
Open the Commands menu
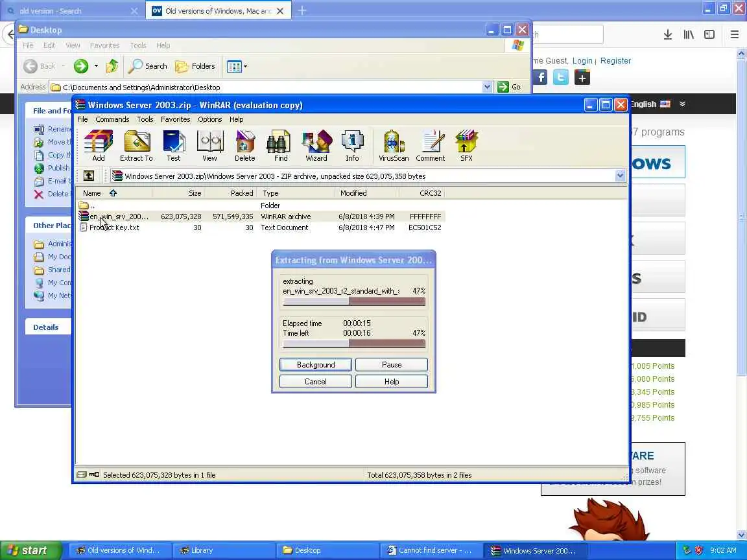(112, 119)
